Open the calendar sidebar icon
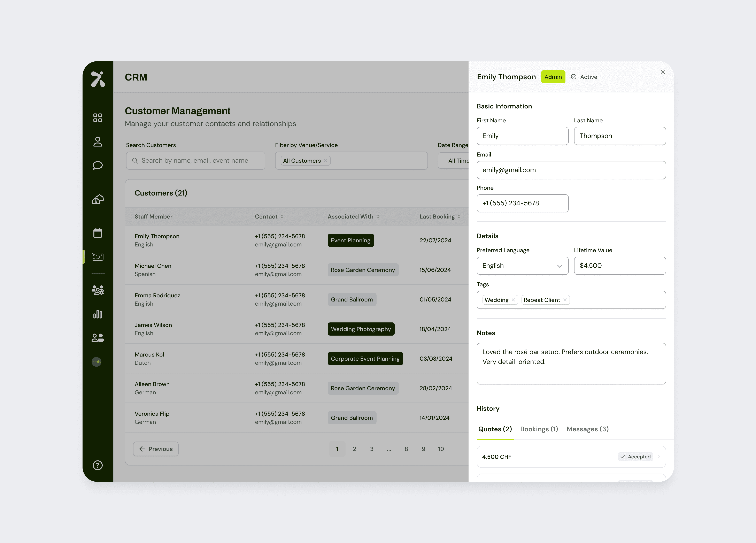The image size is (756, 543). [x=98, y=233]
